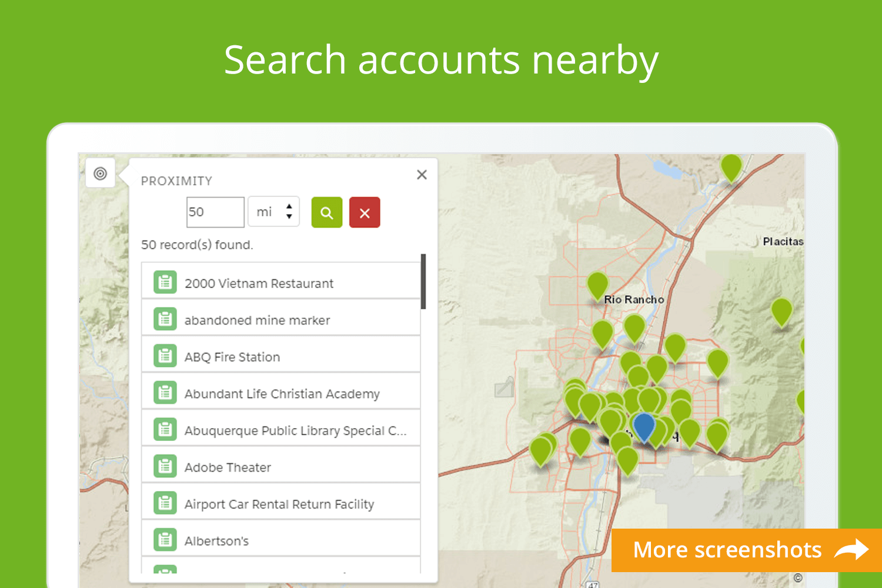
Task: Click the clipboard icon beside 2000 Vietnam Restaurant
Action: pyautogui.click(x=165, y=282)
